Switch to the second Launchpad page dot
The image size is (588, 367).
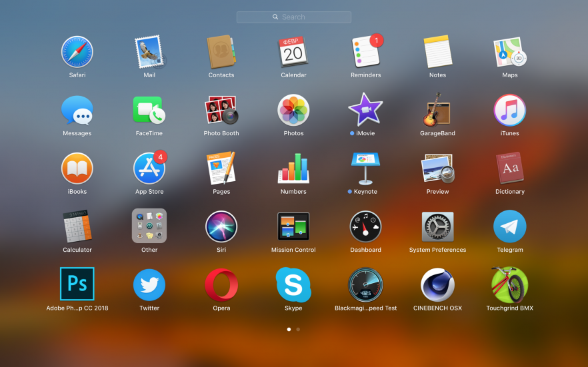pos(298,330)
